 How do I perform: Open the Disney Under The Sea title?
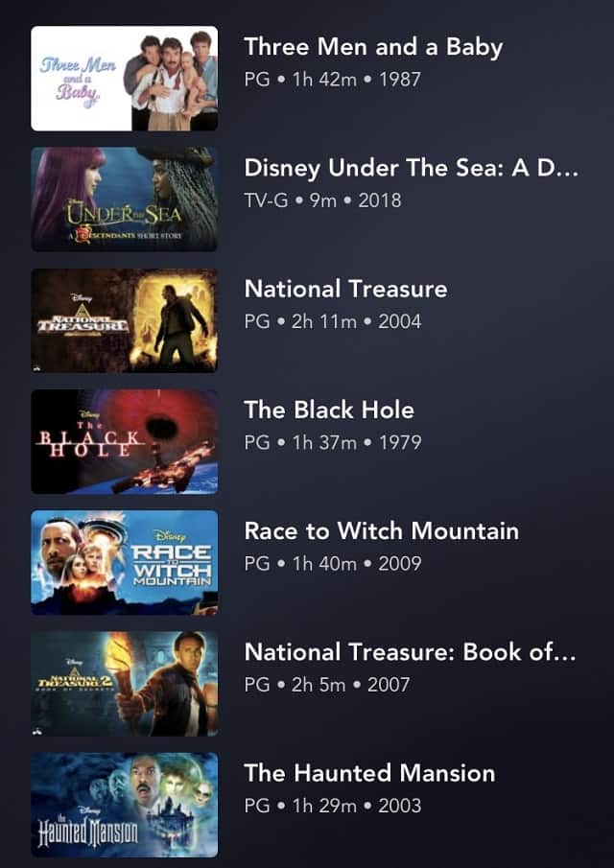tap(412, 168)
